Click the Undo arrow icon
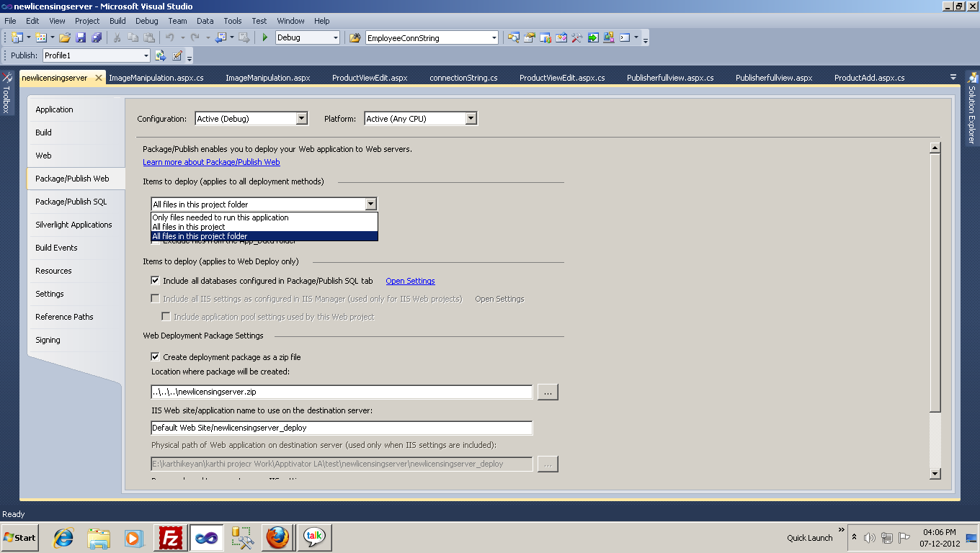 (169, 37)
